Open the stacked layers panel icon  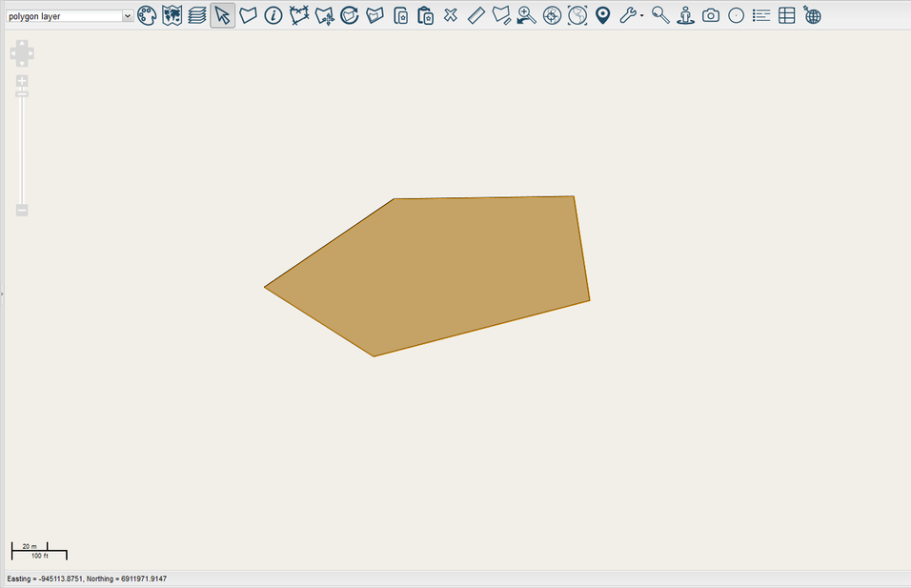click(197, 15)
